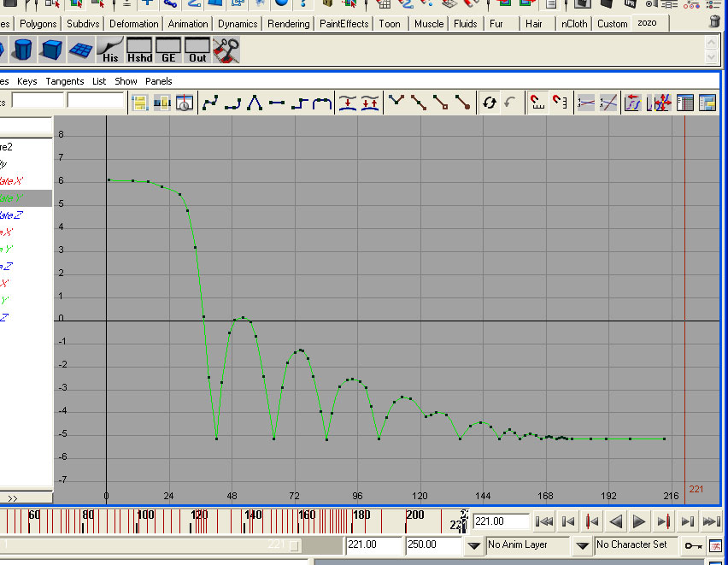Play animation forwards

(639, 521)
